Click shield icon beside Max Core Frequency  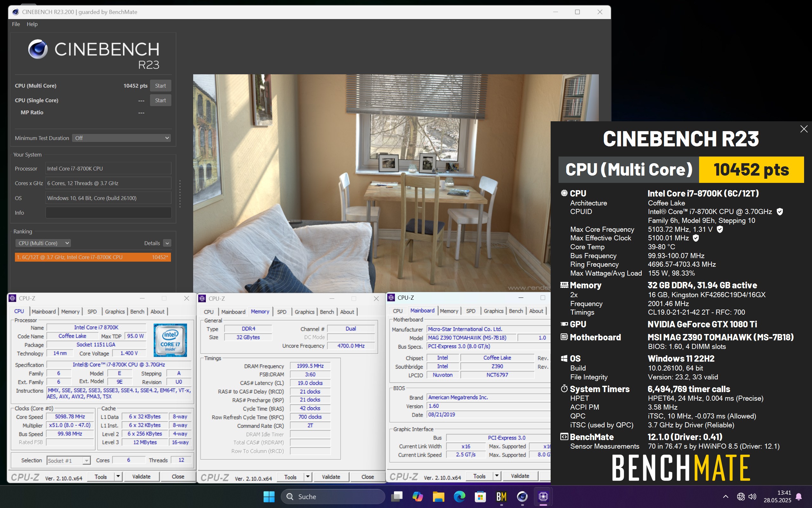720,229
